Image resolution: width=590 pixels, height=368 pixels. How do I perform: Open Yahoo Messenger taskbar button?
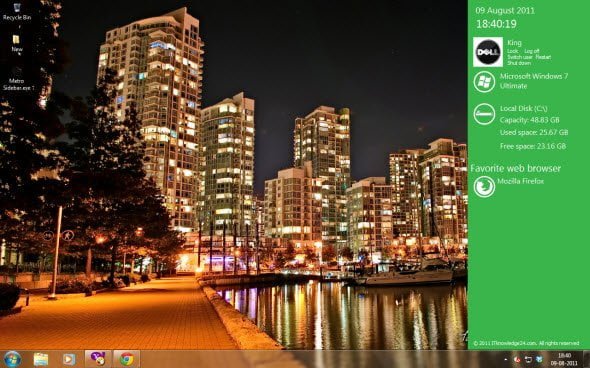[98, 359]
